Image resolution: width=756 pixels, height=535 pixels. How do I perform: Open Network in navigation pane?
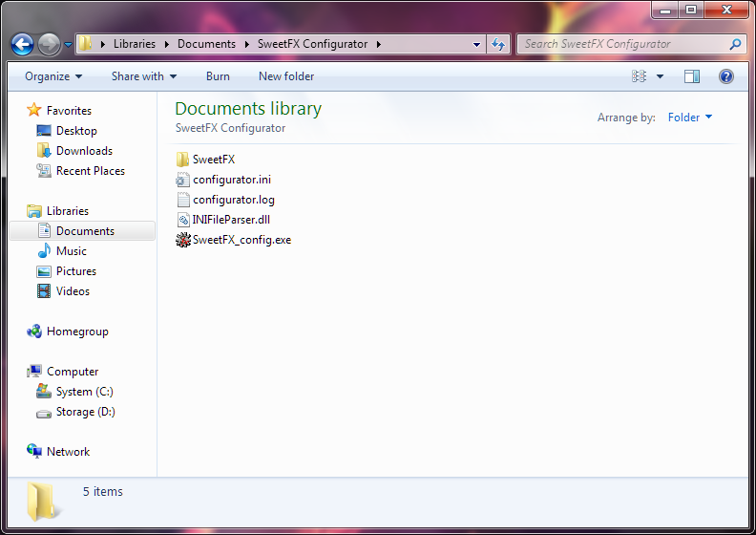(x=68, y=452)
